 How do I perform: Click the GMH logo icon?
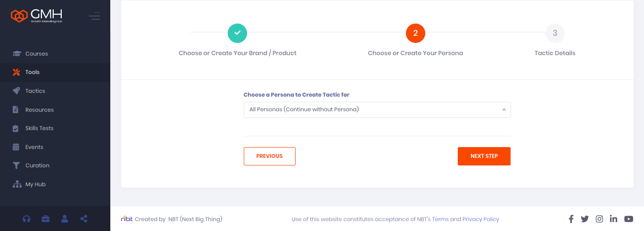pyautogui.click(x=19, y=16)
